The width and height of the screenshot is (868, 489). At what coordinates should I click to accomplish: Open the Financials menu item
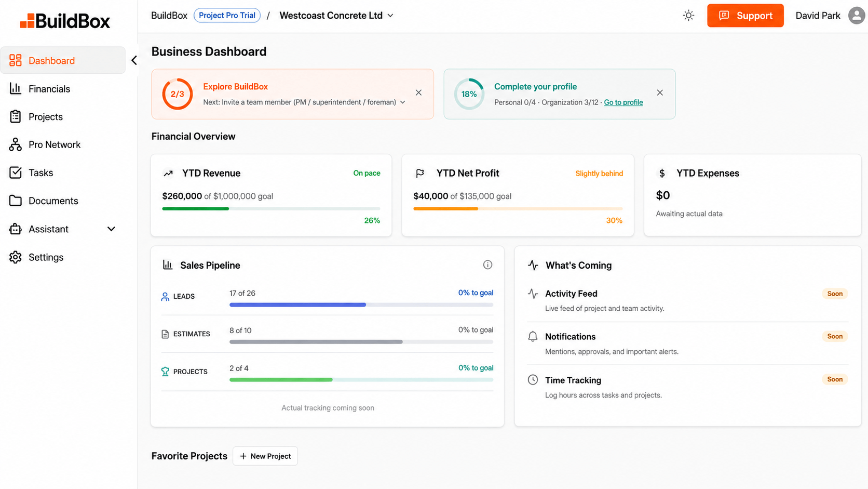63,88
